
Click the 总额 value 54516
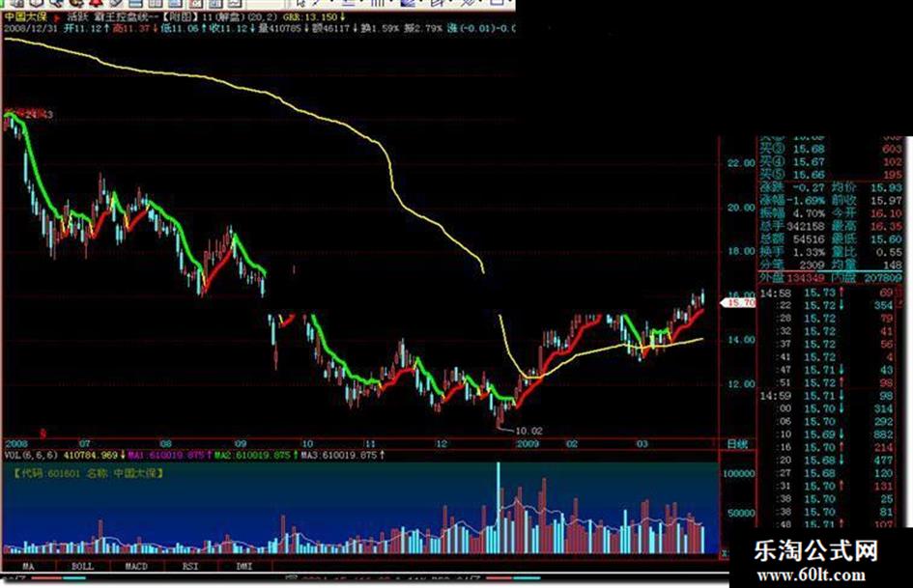(x=810, y=238)
